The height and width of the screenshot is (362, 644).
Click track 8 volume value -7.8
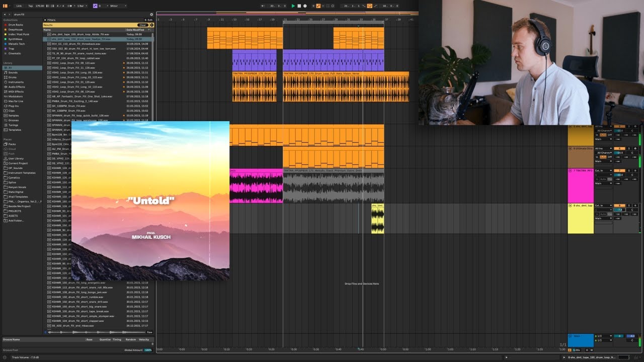tap(619, 210)
